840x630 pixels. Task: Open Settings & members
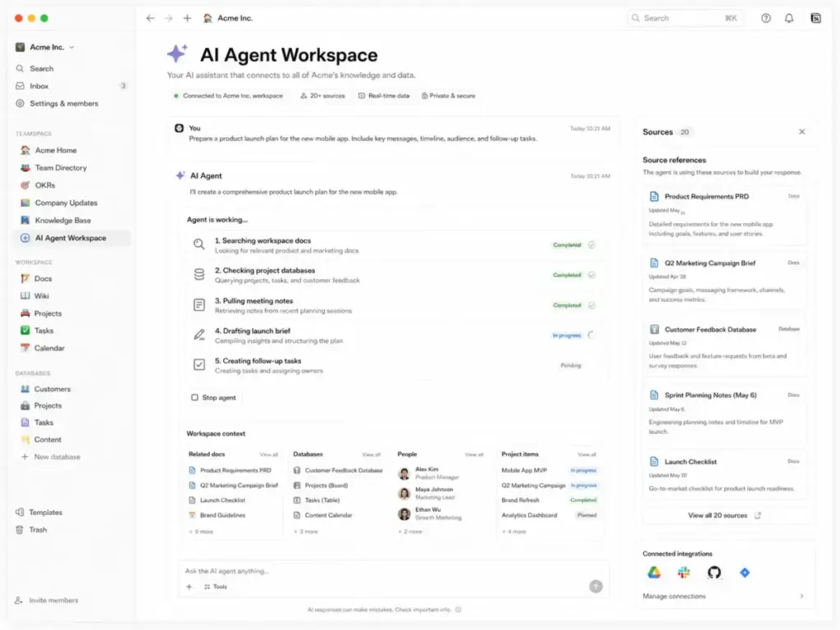(57, 103)
